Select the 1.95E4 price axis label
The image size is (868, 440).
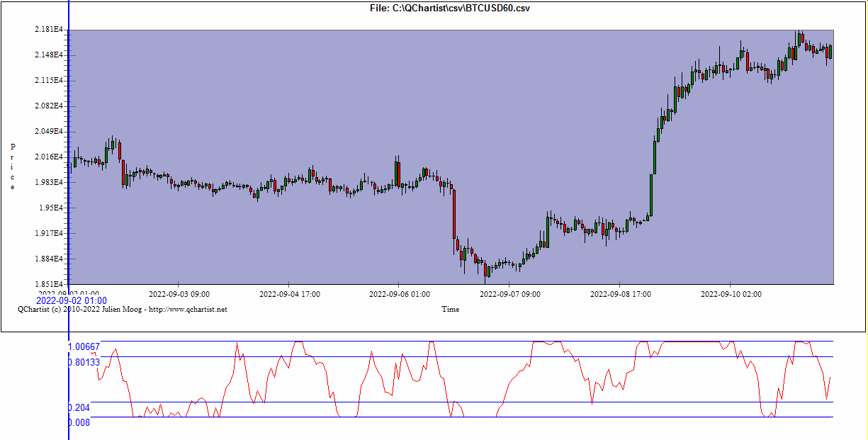pos(51,208)
